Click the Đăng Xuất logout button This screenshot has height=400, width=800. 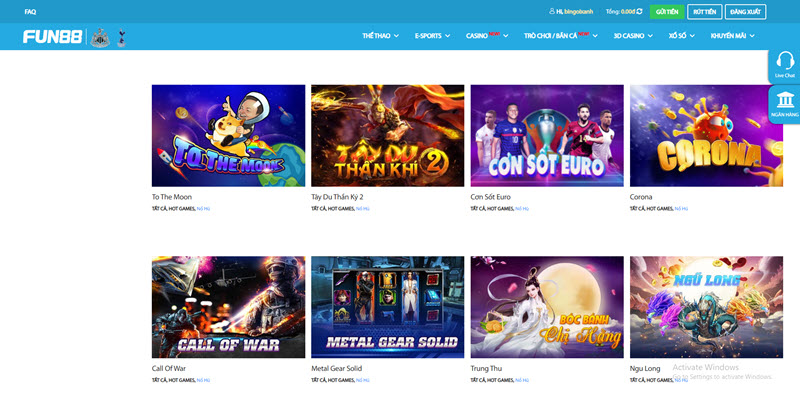[x=745, y=12]
